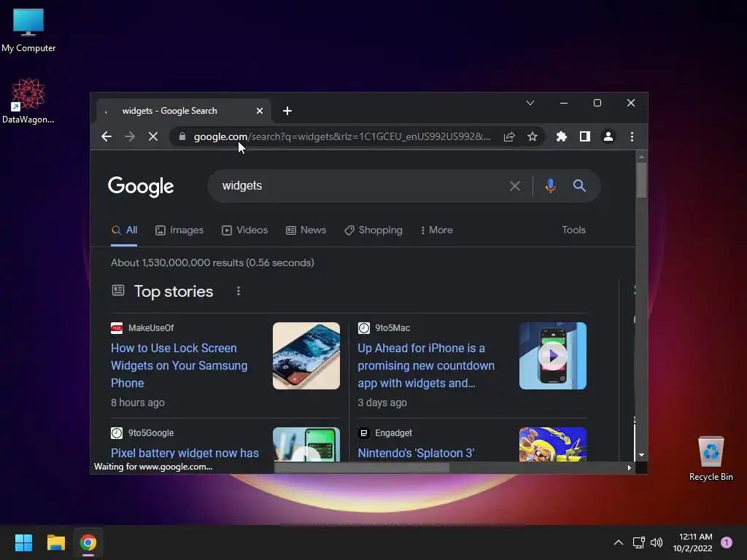Click the horizontal scrollbar right arrow
The width and height of the screenshot is (747, 560).
coord(630,467)
